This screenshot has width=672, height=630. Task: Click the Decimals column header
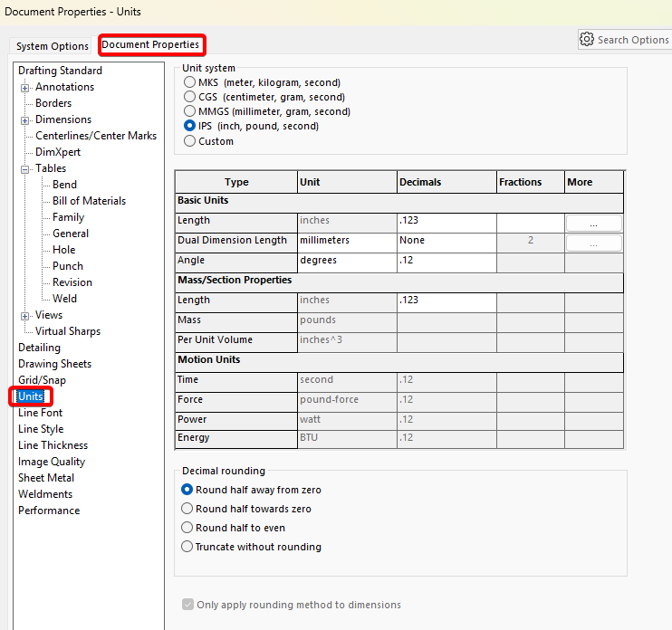click(x=446, y=182)
